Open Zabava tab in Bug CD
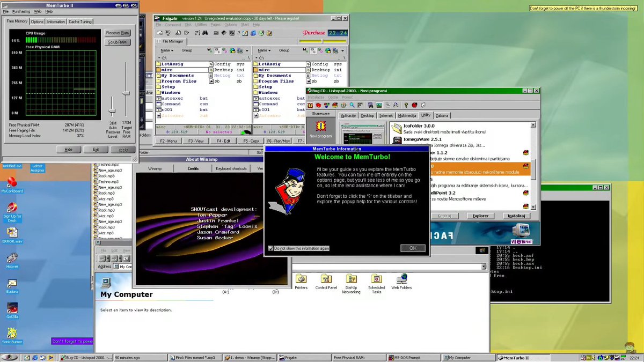 coord(442,115)
